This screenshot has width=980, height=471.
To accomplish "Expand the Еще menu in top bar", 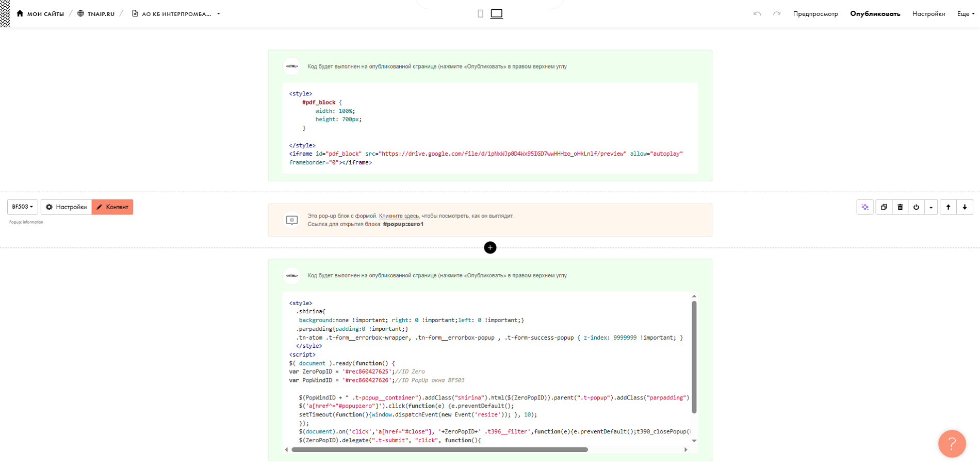I will 966,14.
